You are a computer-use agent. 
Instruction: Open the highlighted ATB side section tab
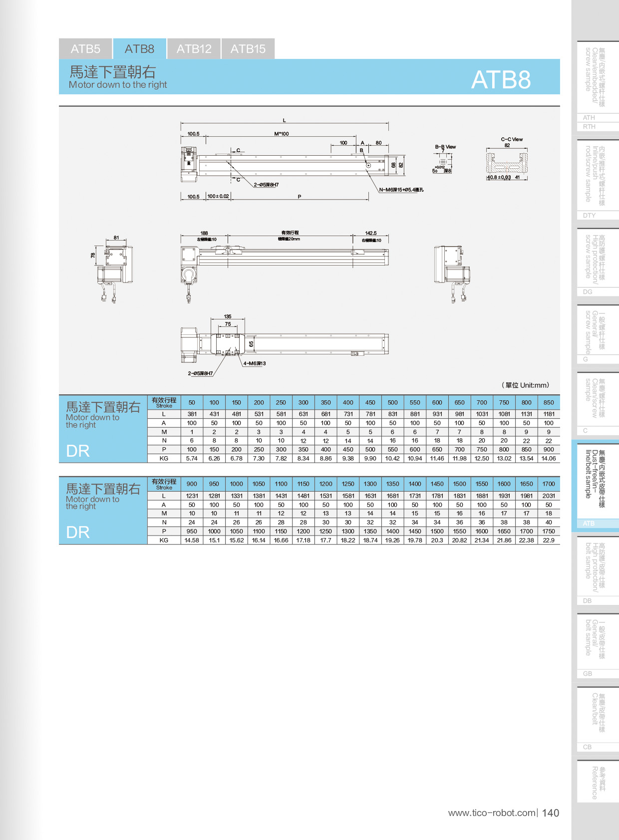tap(590, 523)
